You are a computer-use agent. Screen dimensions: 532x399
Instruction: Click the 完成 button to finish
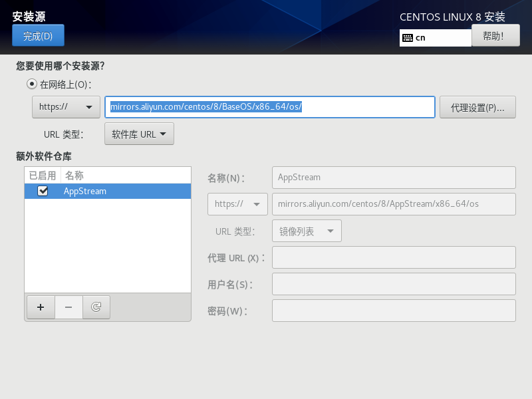coord(38,35)
